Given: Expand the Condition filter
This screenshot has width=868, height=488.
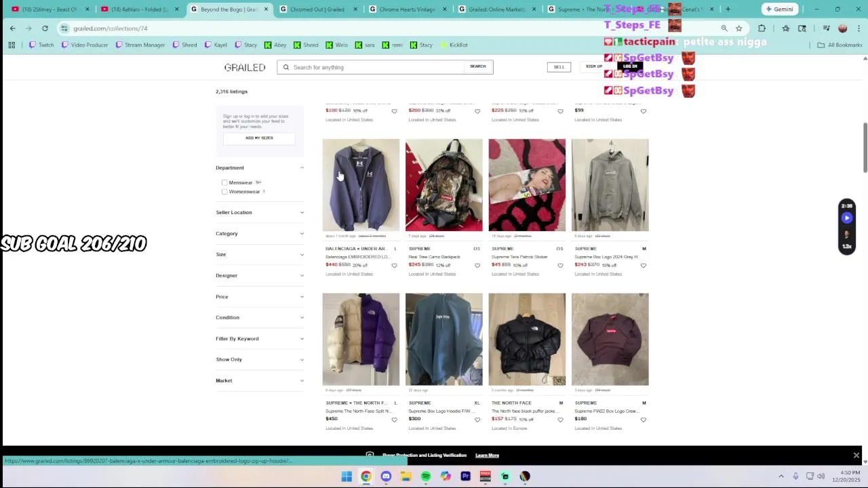Looking at the screenshot, I should pos(260,317).
